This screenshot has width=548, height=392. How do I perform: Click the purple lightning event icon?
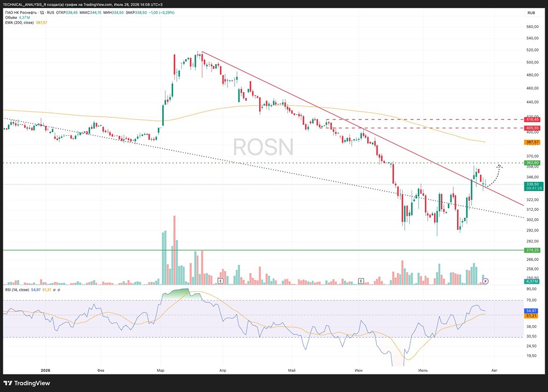pos(486,281)
